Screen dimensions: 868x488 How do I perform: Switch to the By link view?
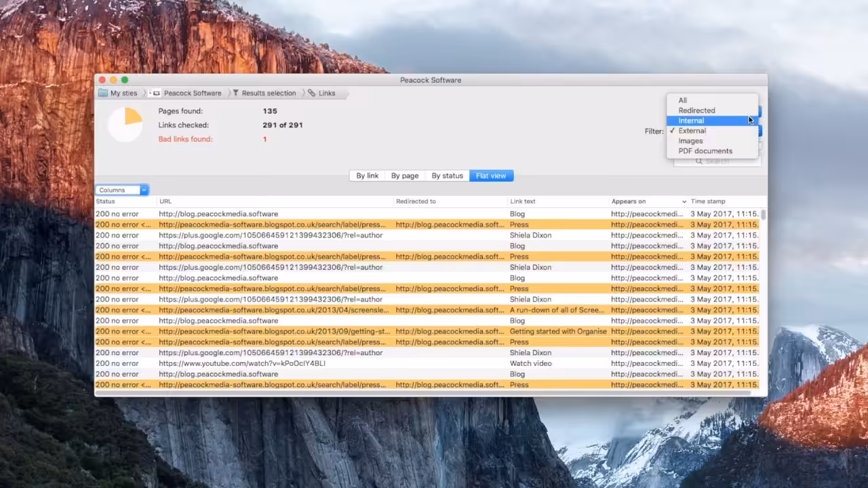click(x=367, y=176)
